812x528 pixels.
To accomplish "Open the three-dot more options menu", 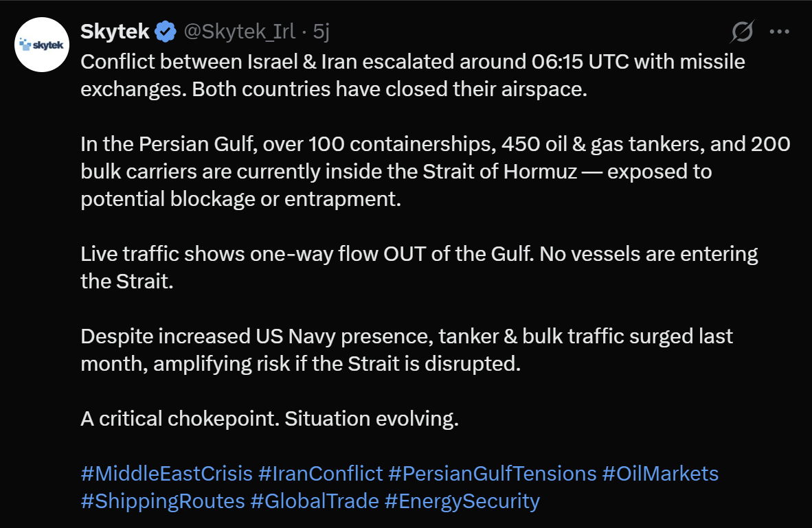I will click(x=779, y=32).
